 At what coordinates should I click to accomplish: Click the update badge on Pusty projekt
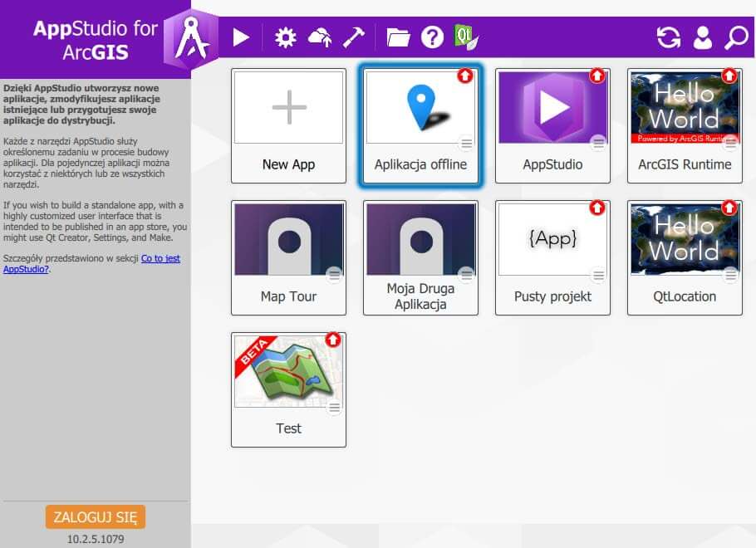pyautogui.click(x=597, y=208)
